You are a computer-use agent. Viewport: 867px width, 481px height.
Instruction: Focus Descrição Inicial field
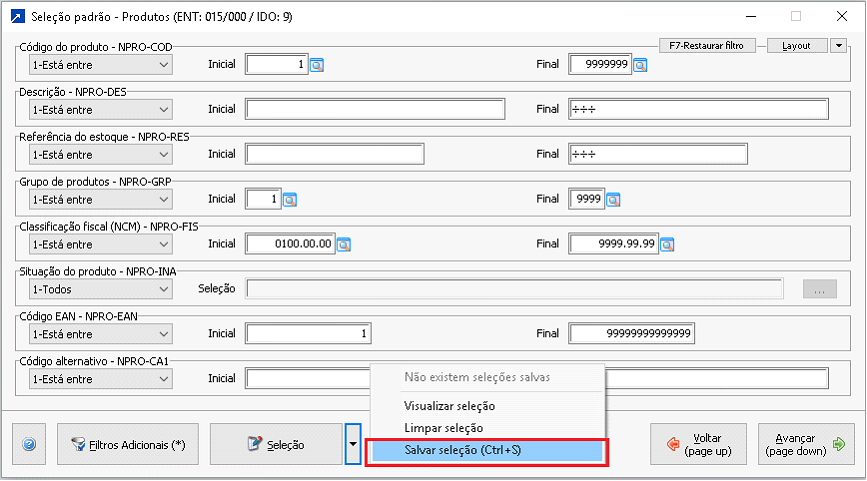coord(375,109)
